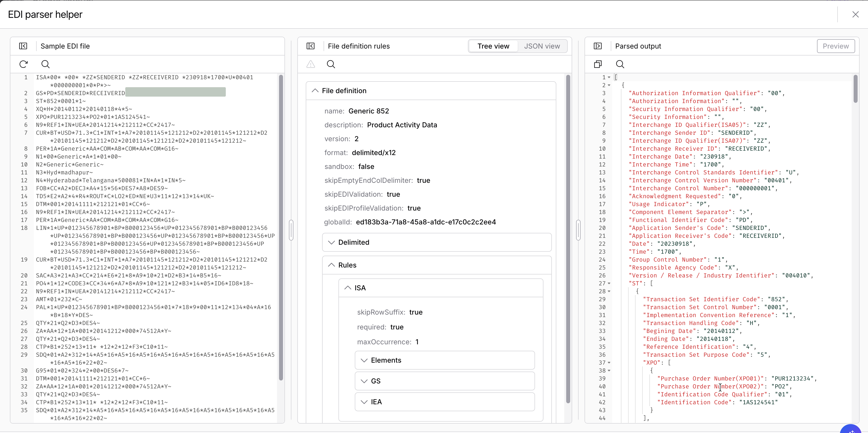Collapse the Parsed output panel icon
This screenshot has height=433, width=868.
pyautogui.click(x=598, y=46)
